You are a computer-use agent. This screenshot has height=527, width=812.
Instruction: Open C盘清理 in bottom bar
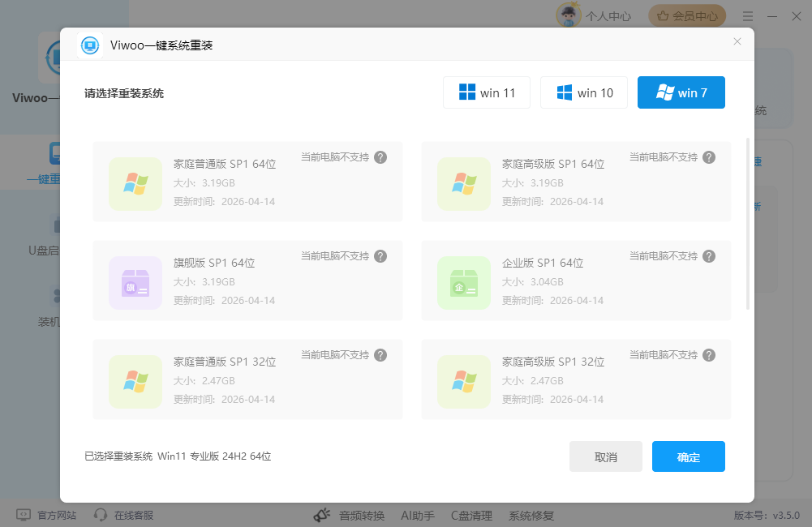[471, 516]
